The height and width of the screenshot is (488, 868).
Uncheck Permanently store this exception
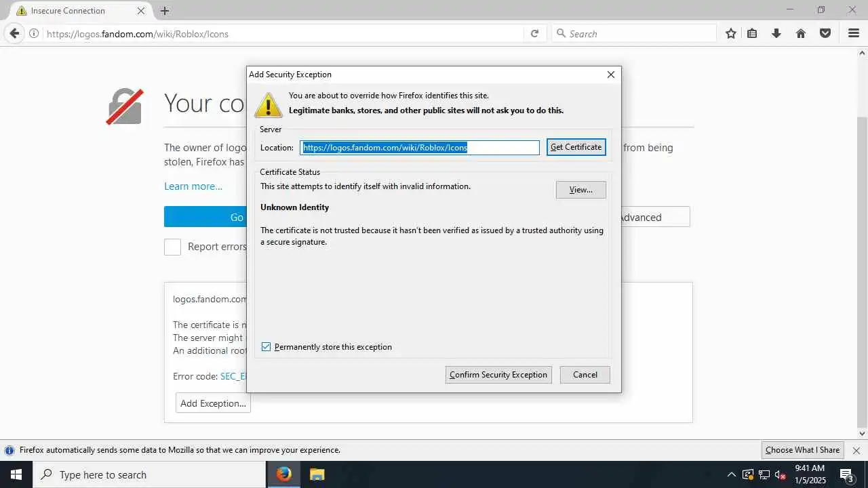266,347
